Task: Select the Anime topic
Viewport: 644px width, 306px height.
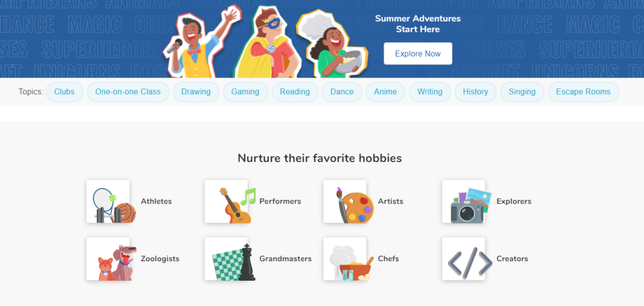Action: (x=385, y=92)
